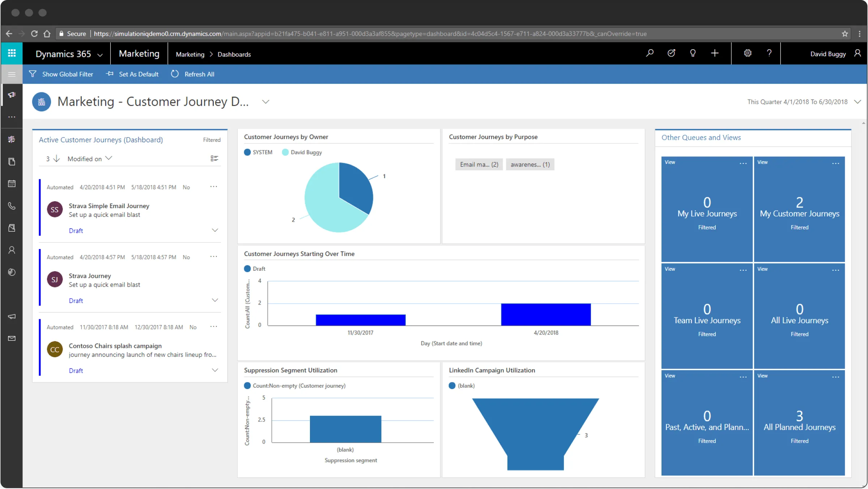Click Email ma... (2) purpose tag
This screenshot has width=868, height=489.
[x=479, y=164]
